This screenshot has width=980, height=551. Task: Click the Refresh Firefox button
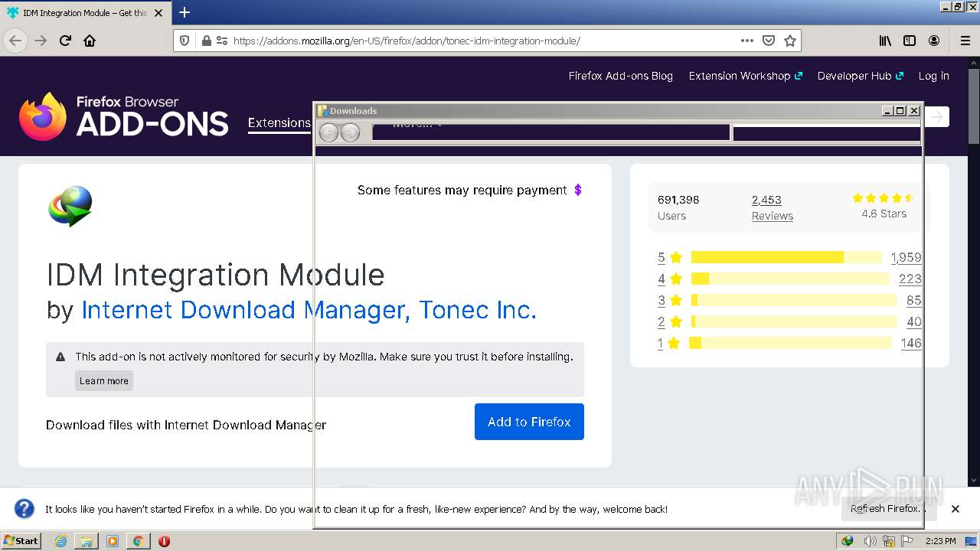point(888,508)
